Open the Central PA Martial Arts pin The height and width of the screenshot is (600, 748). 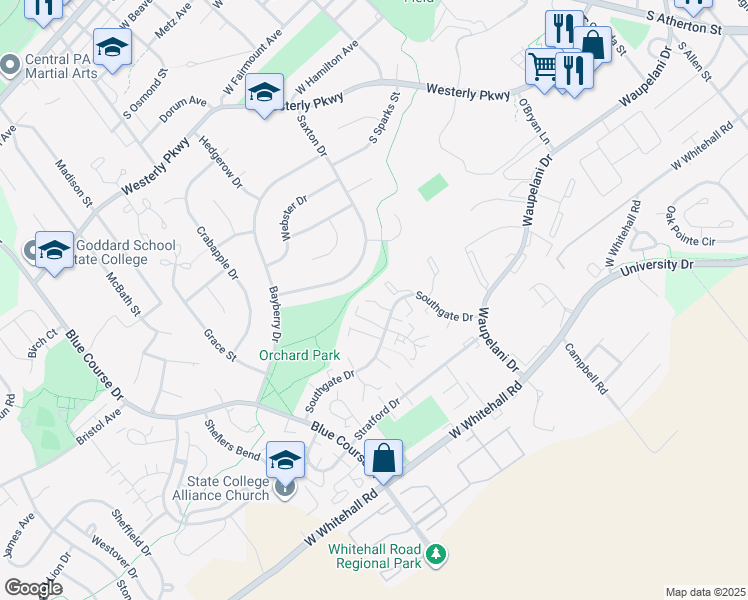[9, 66]
